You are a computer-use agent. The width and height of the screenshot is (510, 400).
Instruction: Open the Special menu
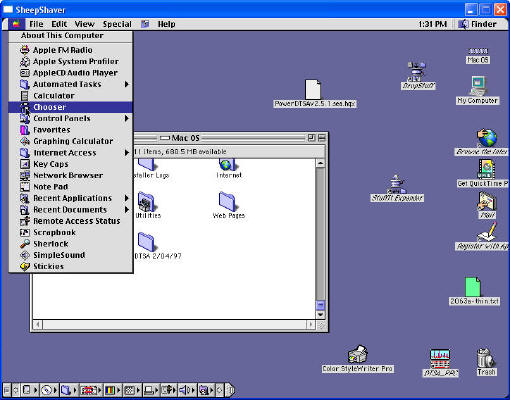pyautogui.click(x=117, y=24)
